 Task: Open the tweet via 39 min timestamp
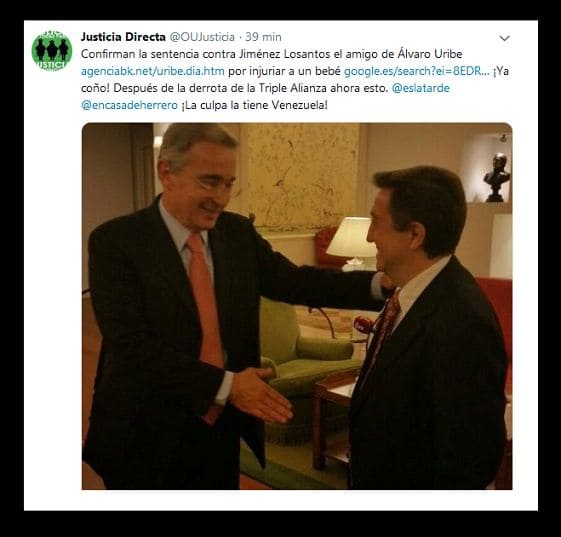pyautogui.click(x=263, y=37)
